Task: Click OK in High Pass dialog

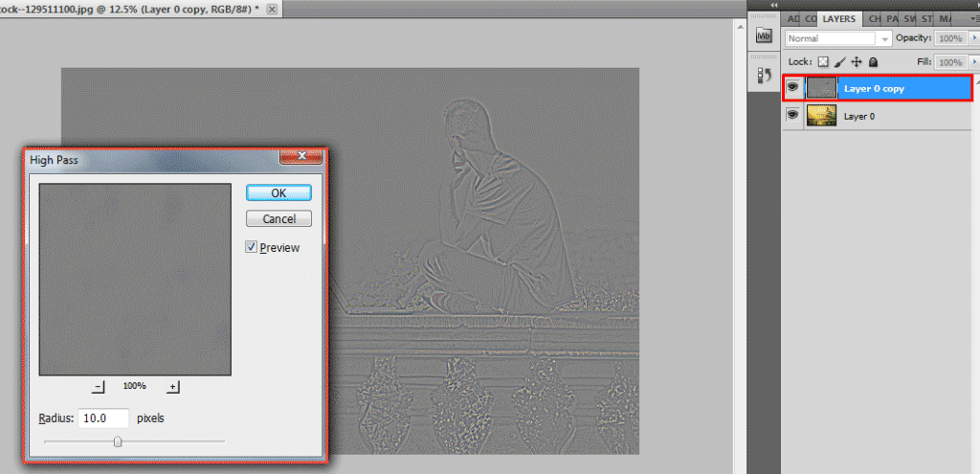Action: coord(278,193)
